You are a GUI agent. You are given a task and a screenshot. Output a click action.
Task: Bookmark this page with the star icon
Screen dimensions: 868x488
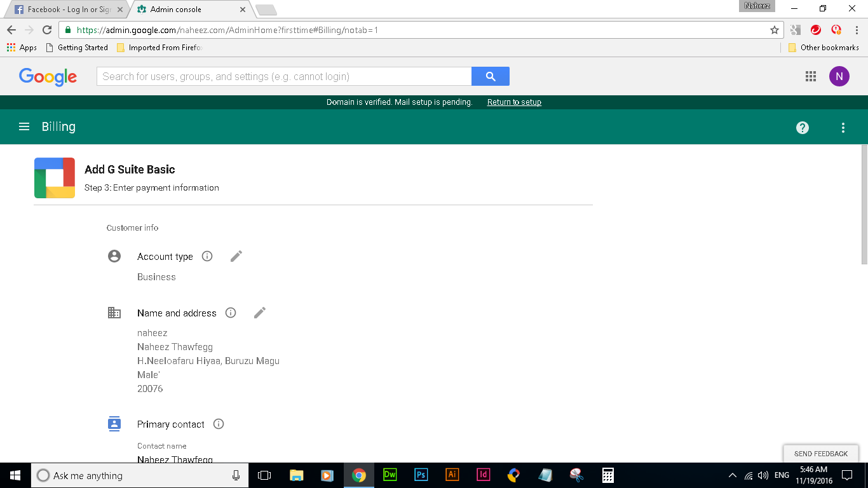pos(775,30)
